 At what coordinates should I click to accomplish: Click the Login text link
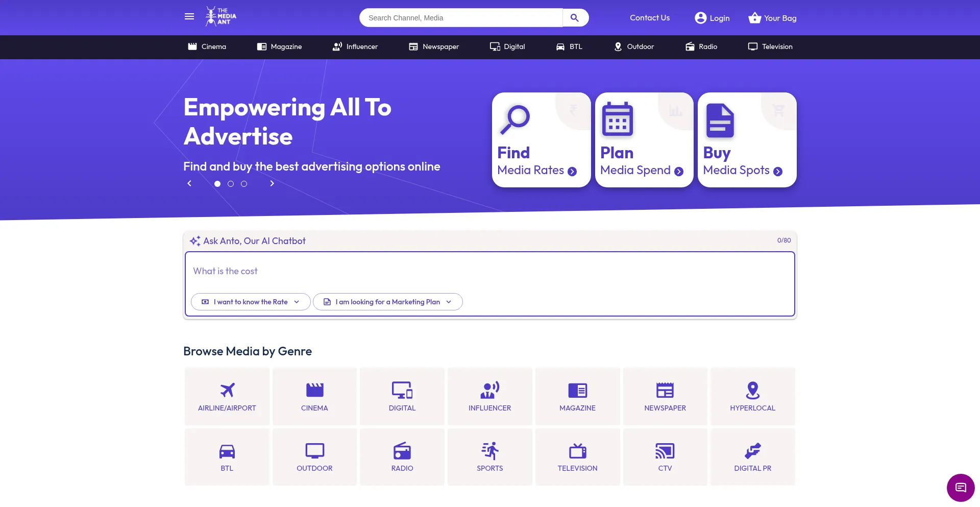point(720,18)
